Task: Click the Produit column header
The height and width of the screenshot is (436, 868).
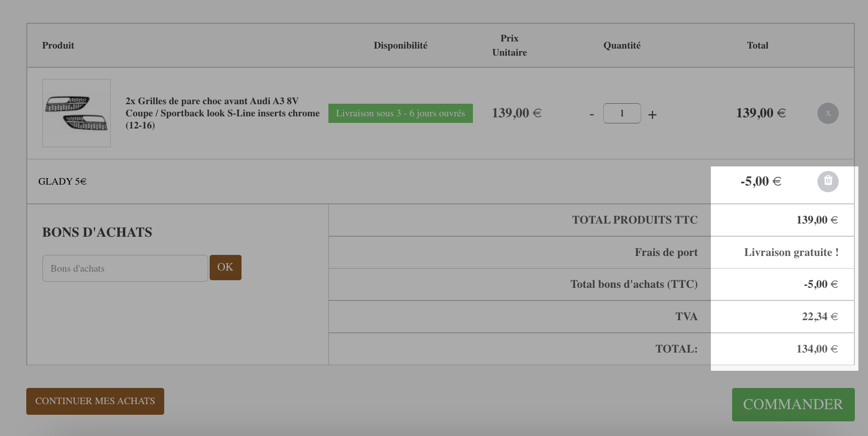Action: [58, 46]
